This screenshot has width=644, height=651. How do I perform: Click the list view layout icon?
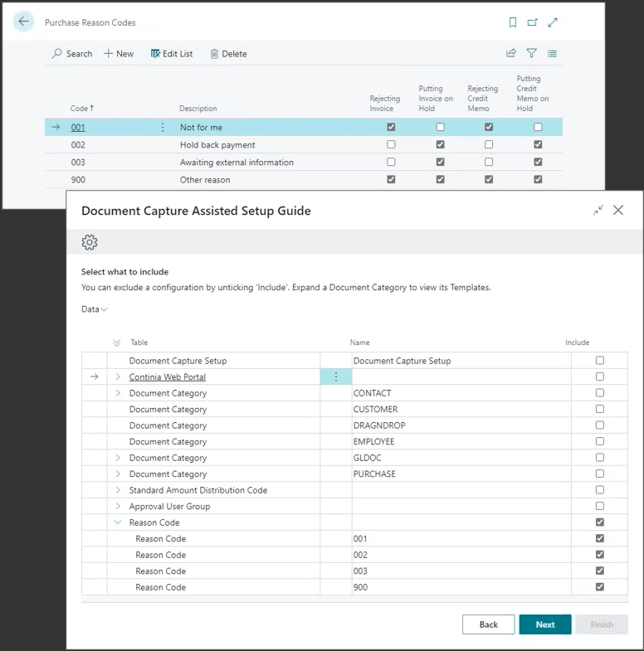(x=552, y=54)
